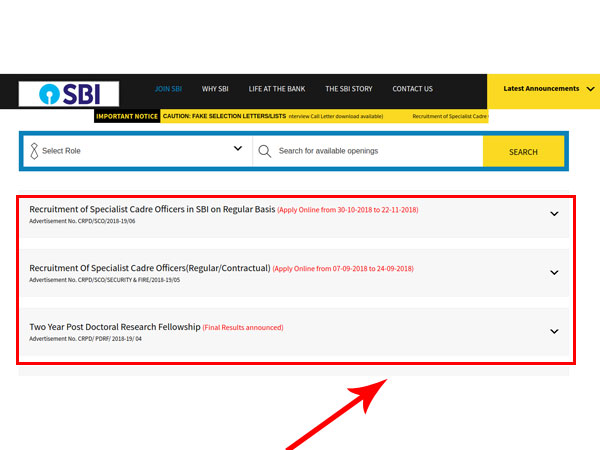Open the Select Role dropdown
This screenshot has width=600, height=450.
(x=138, y=151)
